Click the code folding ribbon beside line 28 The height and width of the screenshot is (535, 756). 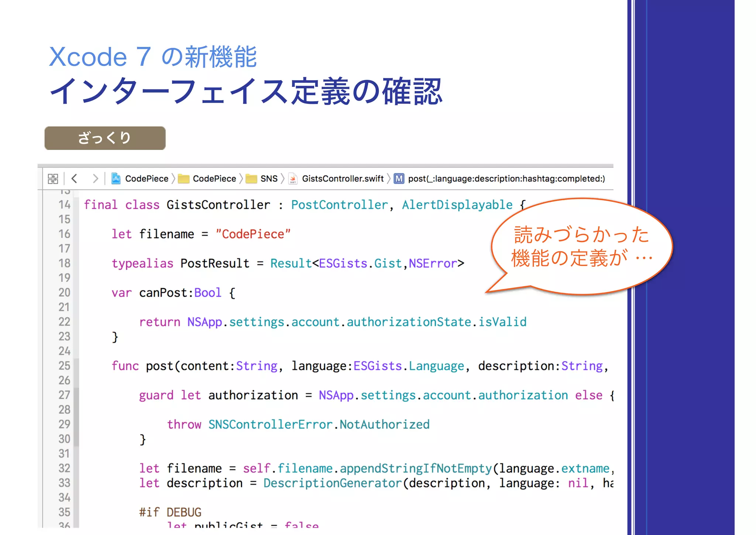point(76,410)
